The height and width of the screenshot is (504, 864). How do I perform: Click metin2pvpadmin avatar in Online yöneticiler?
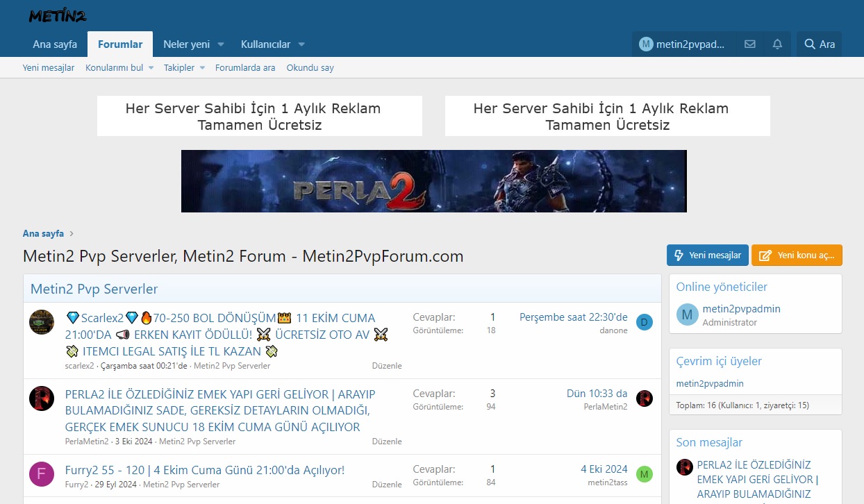[687, 314]
